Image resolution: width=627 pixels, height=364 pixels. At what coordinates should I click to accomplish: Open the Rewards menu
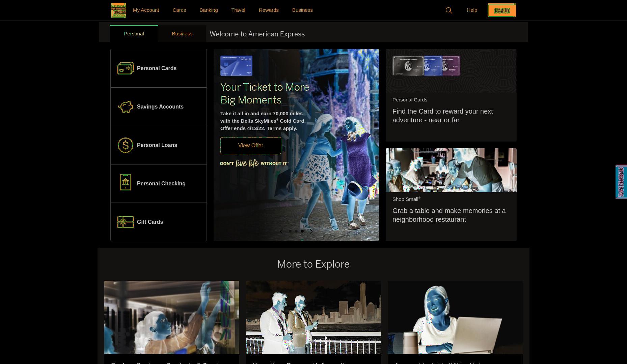click(x=269, y=10)
